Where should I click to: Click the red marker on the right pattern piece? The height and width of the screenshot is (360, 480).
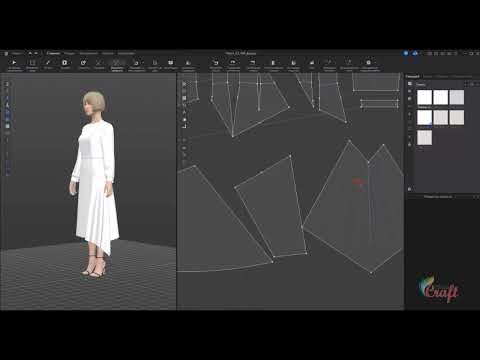click(x=359, y=182)
